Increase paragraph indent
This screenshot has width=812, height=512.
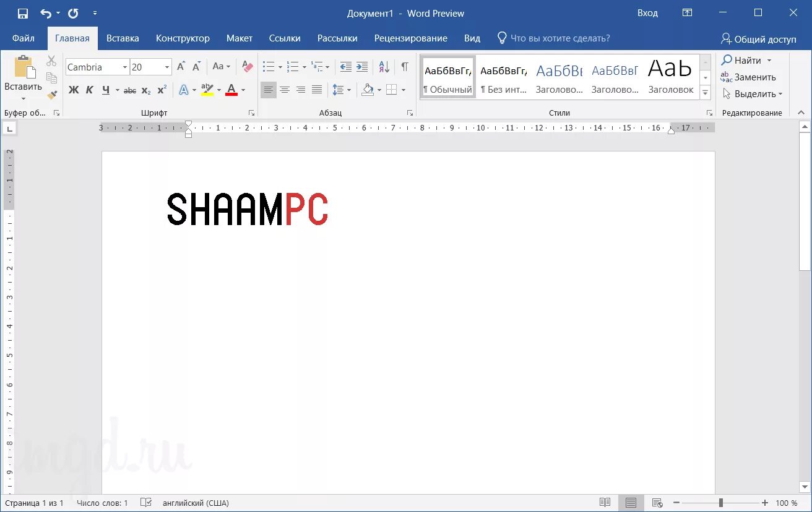pos(362,67)
